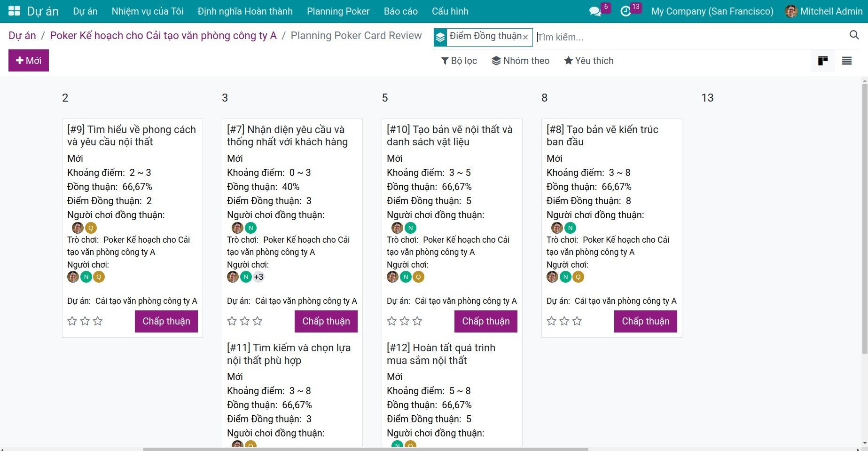Image resolution: width=868 pixels, height=451 pixels.
Task: Click Chấp thuận on card #10
Action: click(486, 321)
